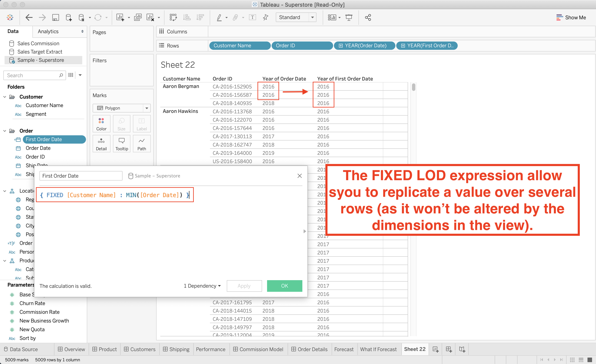Screen dimensions: 596x364
Task: Switch to the Analytics tab
Action: 48,31
